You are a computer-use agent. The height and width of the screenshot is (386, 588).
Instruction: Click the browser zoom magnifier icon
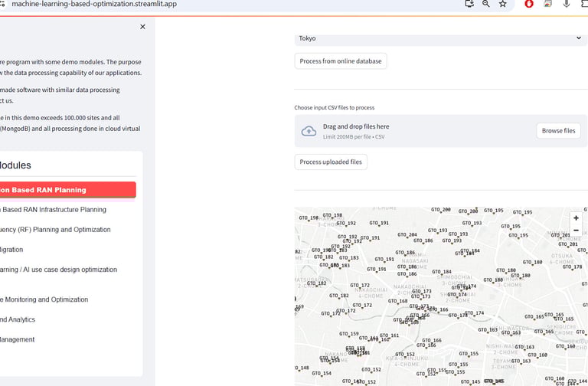[485, 4]
